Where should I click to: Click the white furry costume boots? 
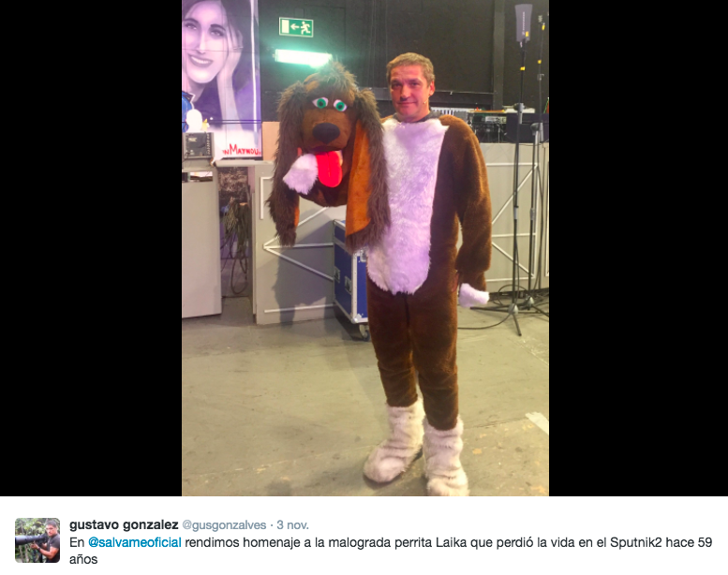[416, 448]
